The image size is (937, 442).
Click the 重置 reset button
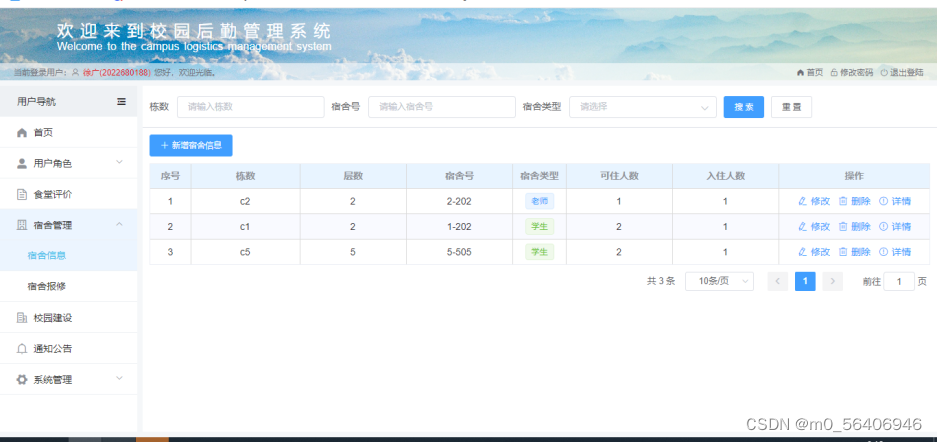click(791, 107)
